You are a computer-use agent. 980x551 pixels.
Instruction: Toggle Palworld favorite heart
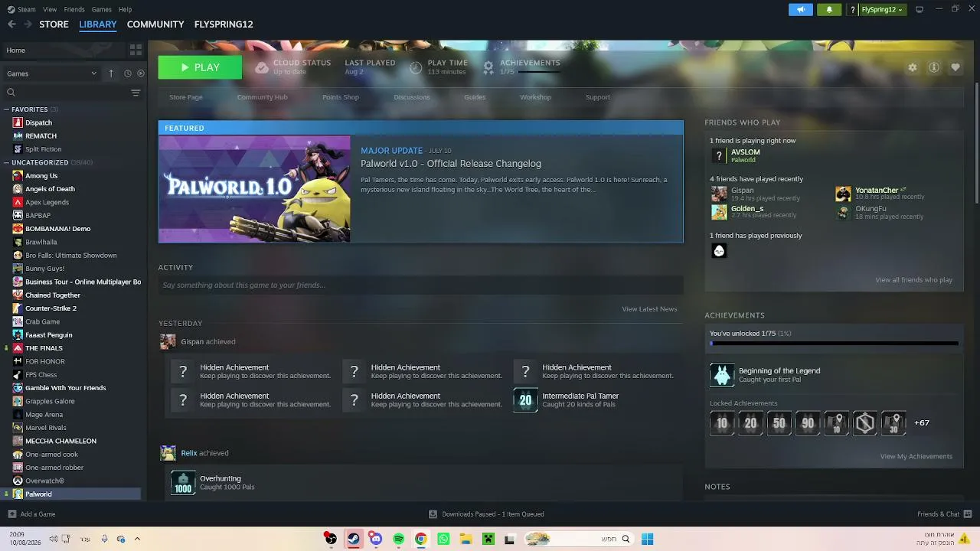(x=955, y=67)
